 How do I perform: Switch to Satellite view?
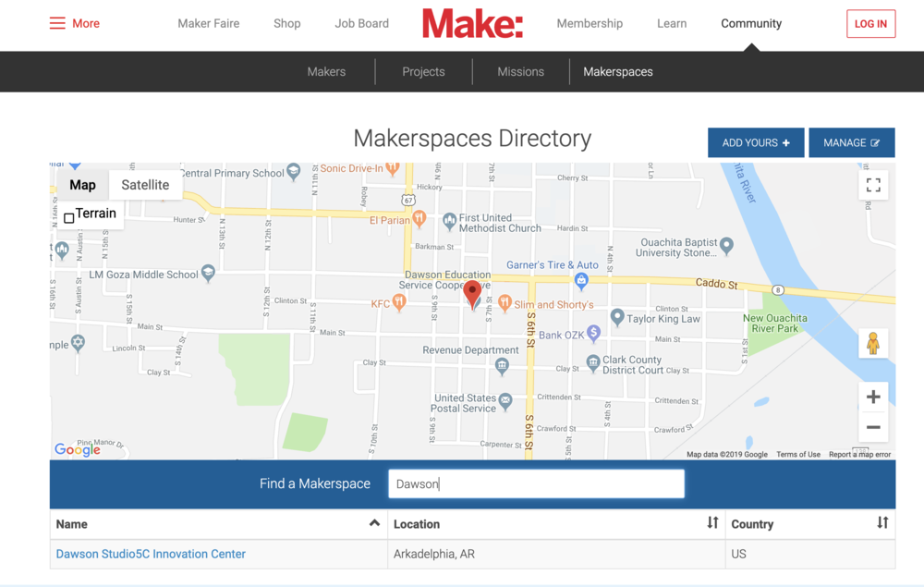pyautogui.click(x=146, y=185)
